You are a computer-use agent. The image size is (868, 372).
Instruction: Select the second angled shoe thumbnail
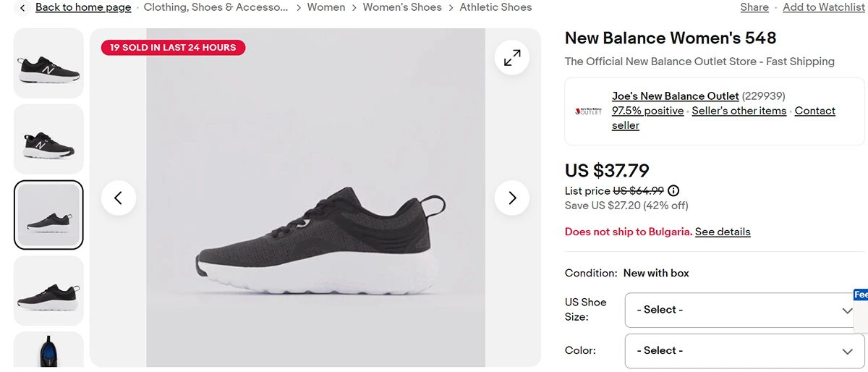48,139
